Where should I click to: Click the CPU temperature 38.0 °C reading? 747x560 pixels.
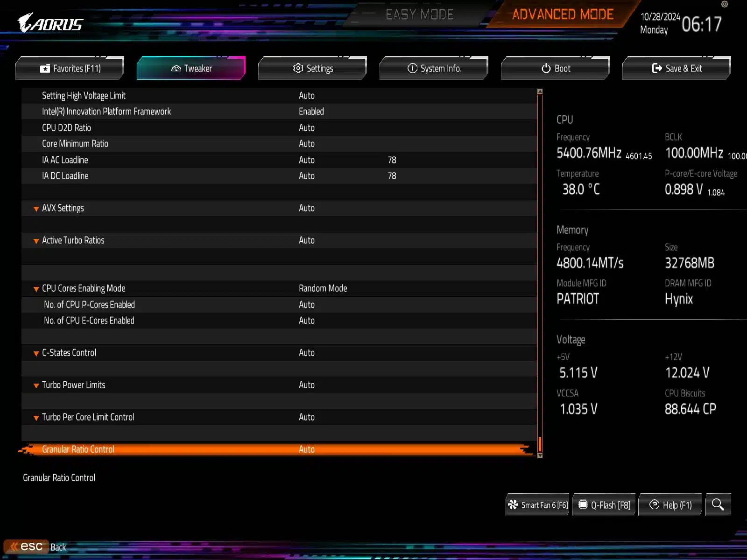click(x=581, y=189)
